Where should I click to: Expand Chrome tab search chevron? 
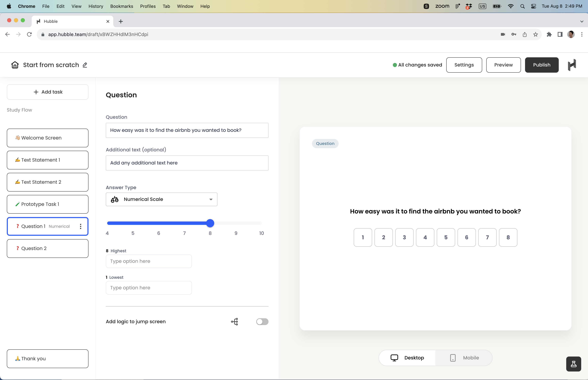coord(582,21)
